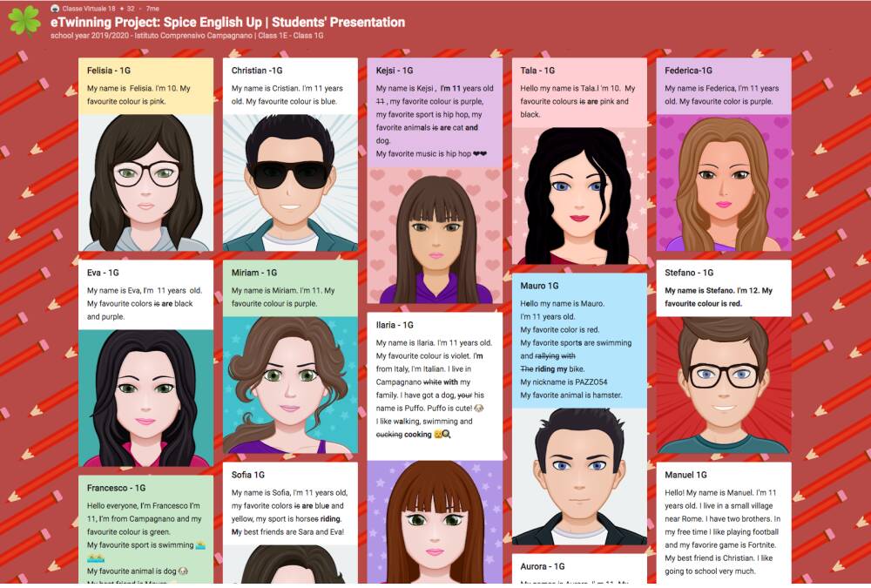Click the post title Francesco - 1G

pyautogui.click(x=116, y=488)
